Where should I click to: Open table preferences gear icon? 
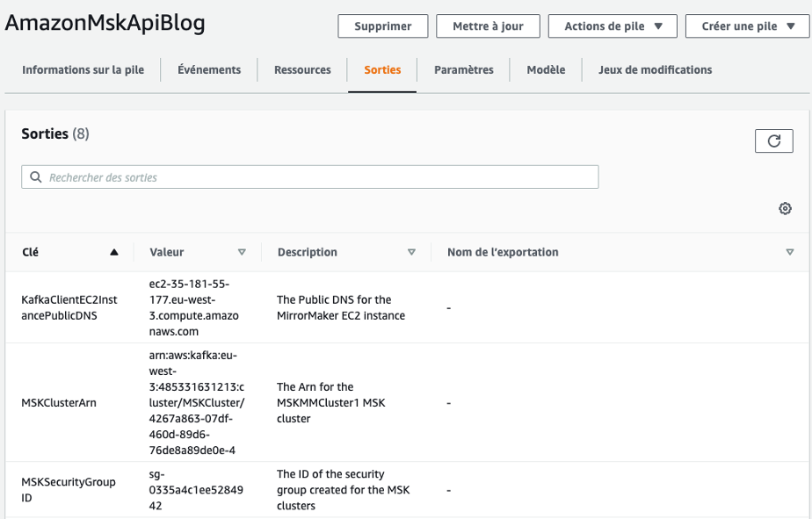pyautogui.click(x=785, y=208)
